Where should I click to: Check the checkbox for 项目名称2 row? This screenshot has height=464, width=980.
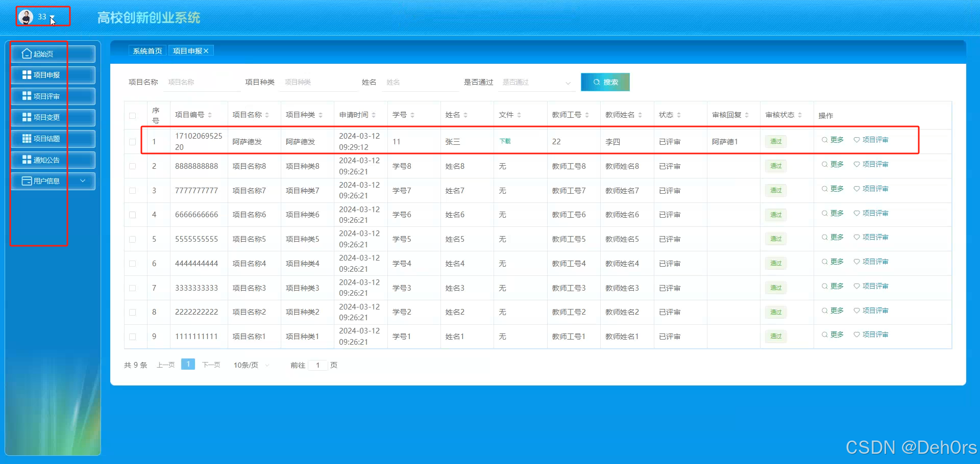point(133,312)
